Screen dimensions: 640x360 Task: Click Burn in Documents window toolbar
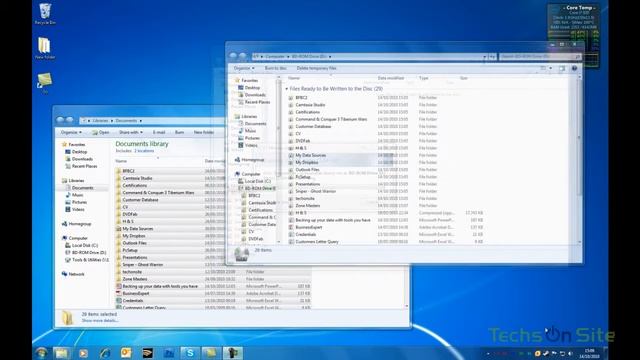tap(179, 132)
